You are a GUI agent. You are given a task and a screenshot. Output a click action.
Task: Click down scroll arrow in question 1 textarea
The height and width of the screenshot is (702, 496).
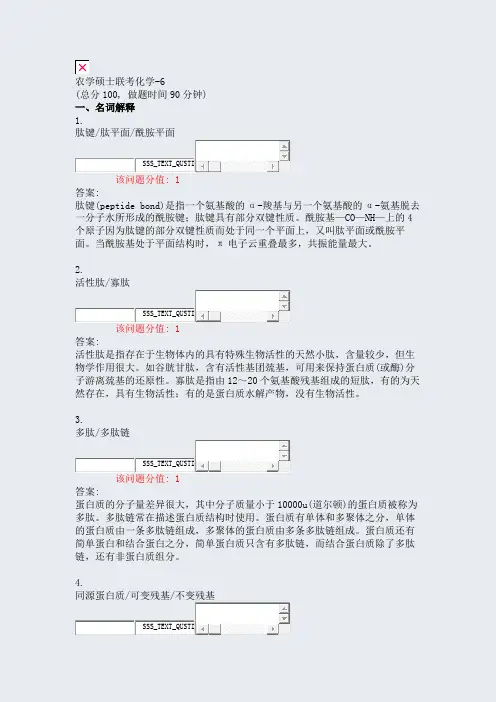click(284, 156)
